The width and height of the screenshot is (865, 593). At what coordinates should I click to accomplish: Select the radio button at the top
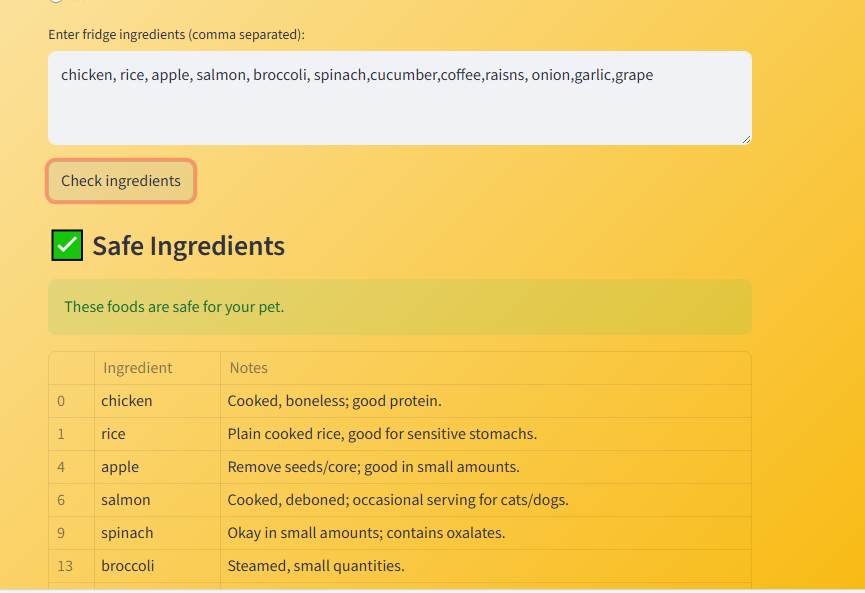[56, 3]
